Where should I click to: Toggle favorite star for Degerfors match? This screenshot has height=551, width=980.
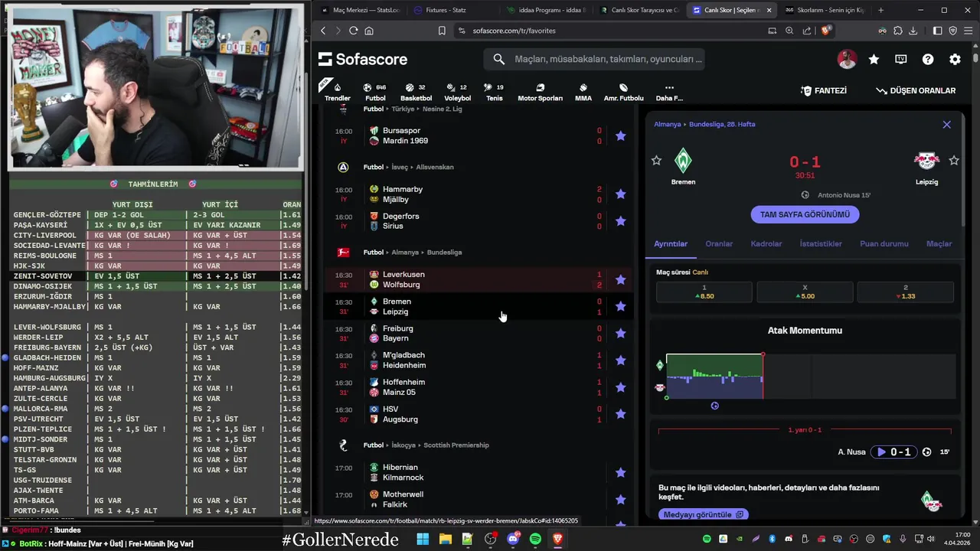click(620, 221)
